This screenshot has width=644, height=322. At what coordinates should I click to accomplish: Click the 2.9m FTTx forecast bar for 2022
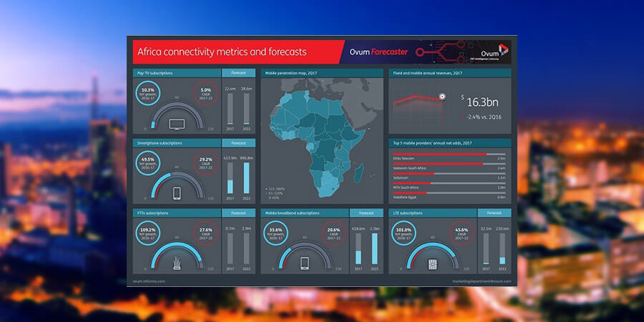tap(246, 248)
